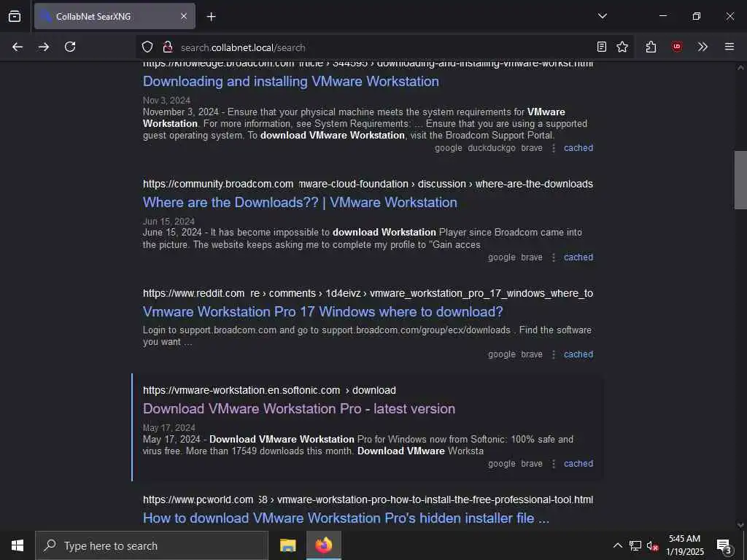
Task: Open cached link for reddit result
Action: pyautogui.click(x=578, y=354)
